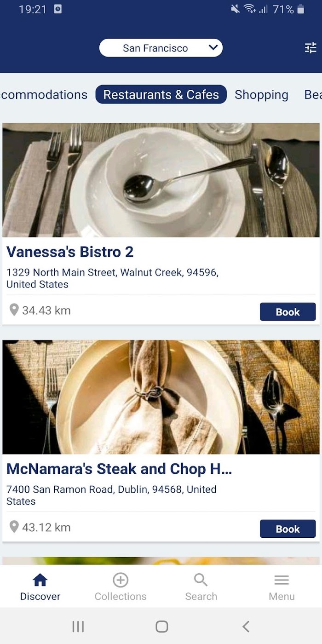
Task: Book McNamara's Steak and Chop House
Action: click(x=287, y=529)
